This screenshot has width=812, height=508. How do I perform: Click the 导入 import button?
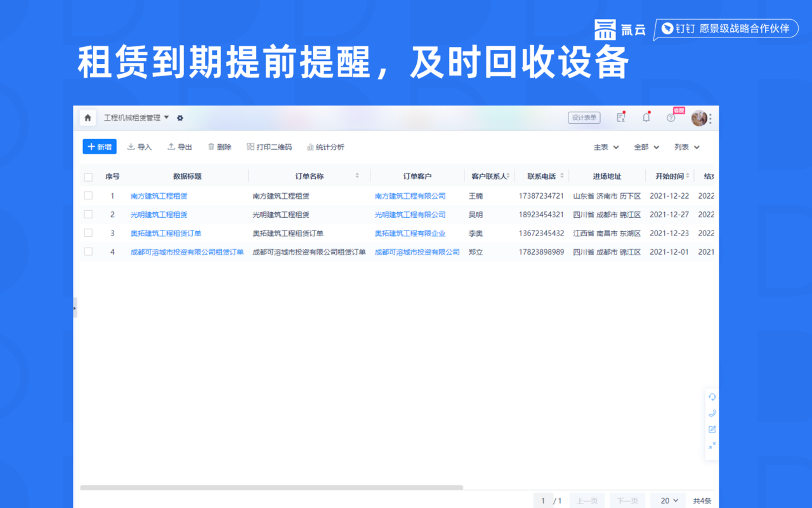point(140,147)
